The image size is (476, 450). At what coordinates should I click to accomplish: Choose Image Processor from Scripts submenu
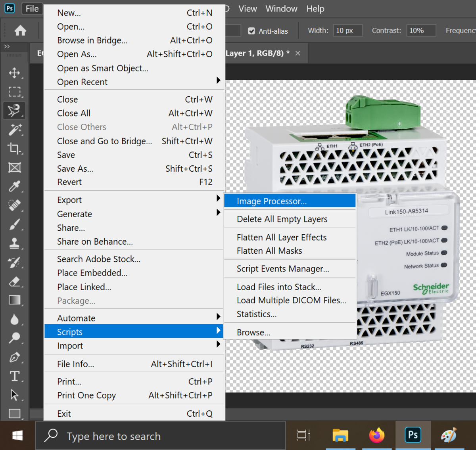tap(272, 201)
